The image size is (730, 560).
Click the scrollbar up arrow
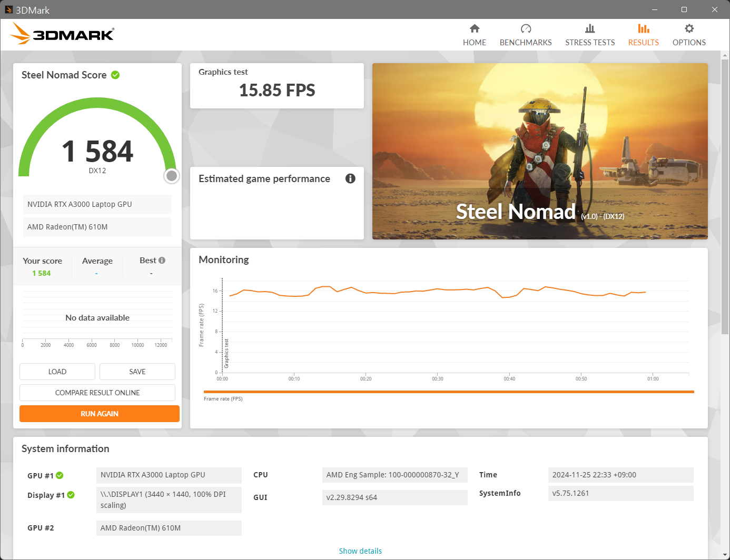[x=725, y=55]
